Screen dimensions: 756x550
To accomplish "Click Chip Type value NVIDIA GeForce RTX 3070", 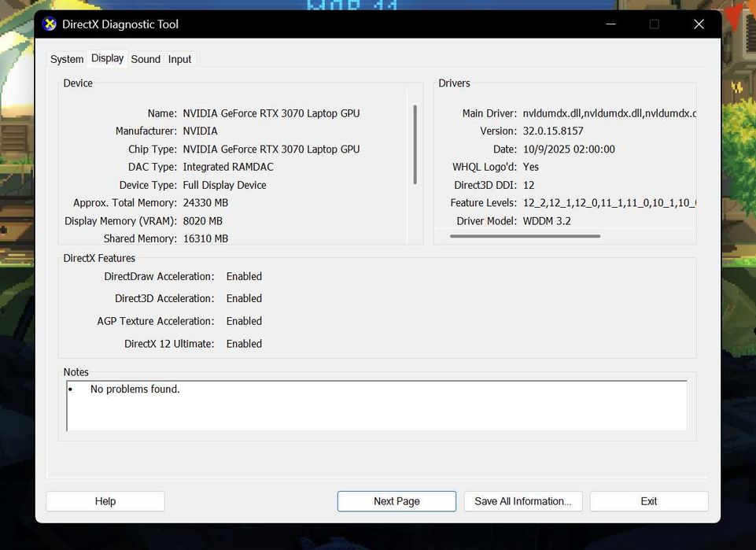I will point(271,149).
